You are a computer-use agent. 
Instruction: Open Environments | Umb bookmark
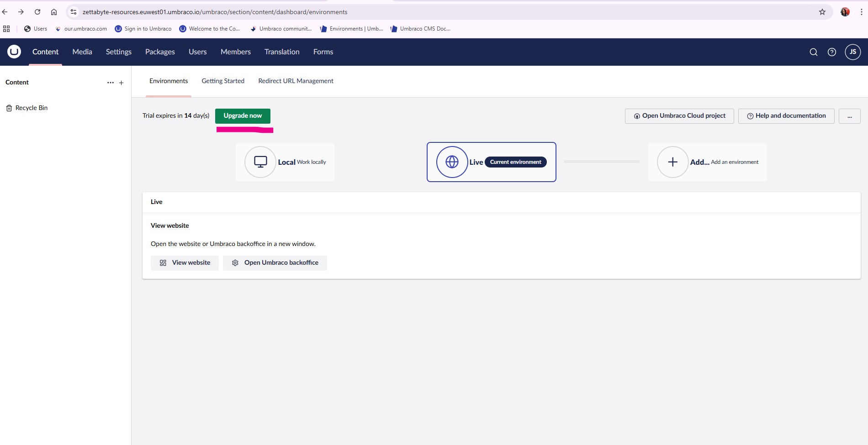(x=351, y=29)
